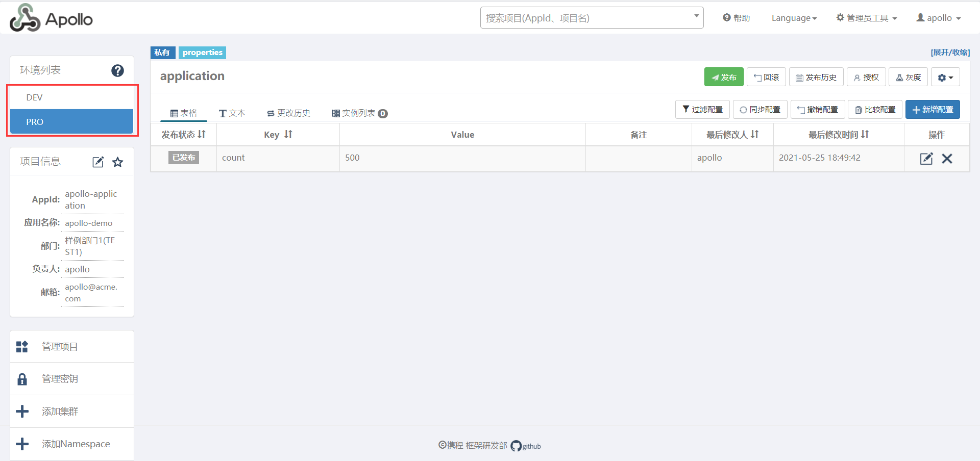Click the AppId value apollo-application
Screen dimensions: 980x461
click(x=91, y=199)
